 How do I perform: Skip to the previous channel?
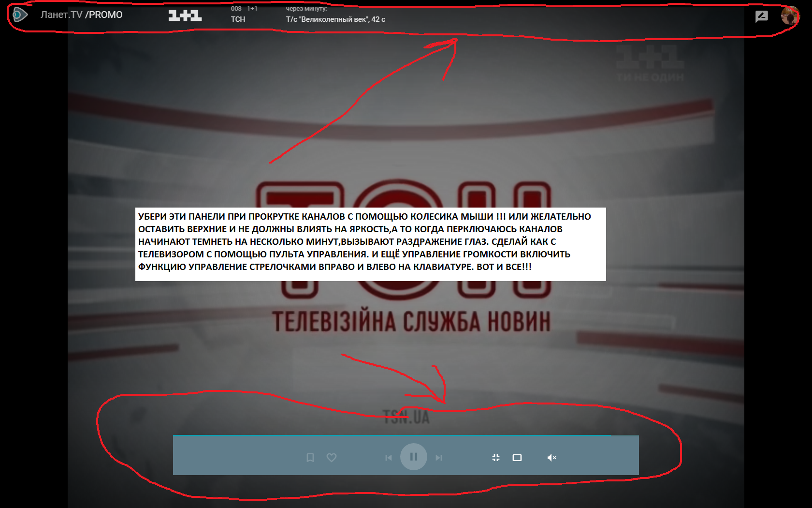389,458
